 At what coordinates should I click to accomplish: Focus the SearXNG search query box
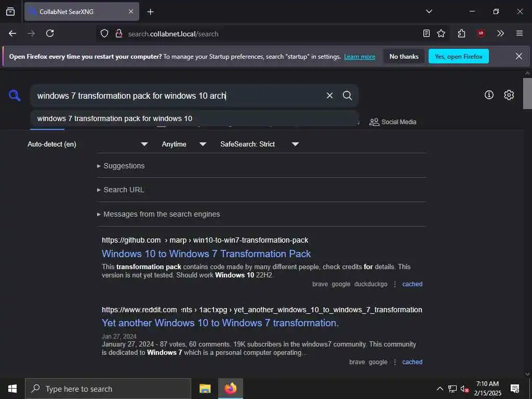coord(177,96)
